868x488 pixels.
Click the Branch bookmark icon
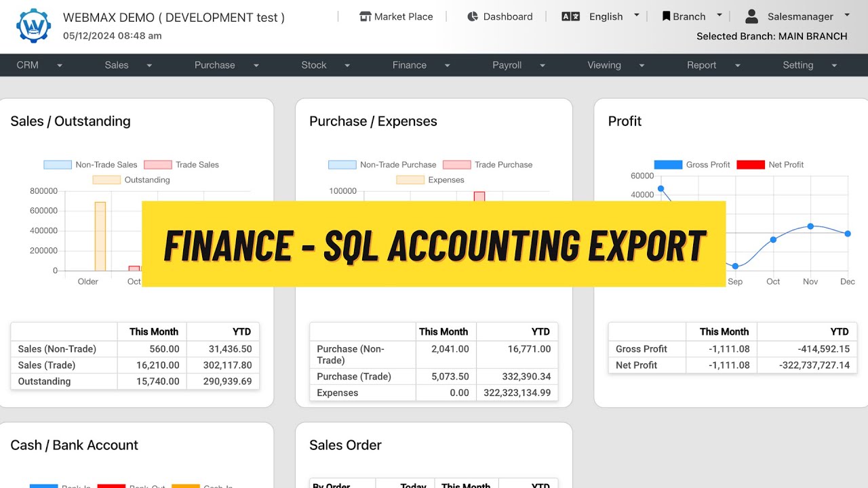click(x=666, y=16)
